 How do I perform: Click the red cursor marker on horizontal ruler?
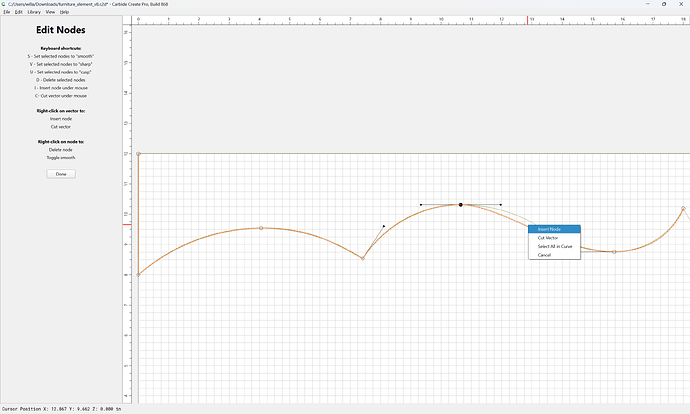(x=528, y=20)
